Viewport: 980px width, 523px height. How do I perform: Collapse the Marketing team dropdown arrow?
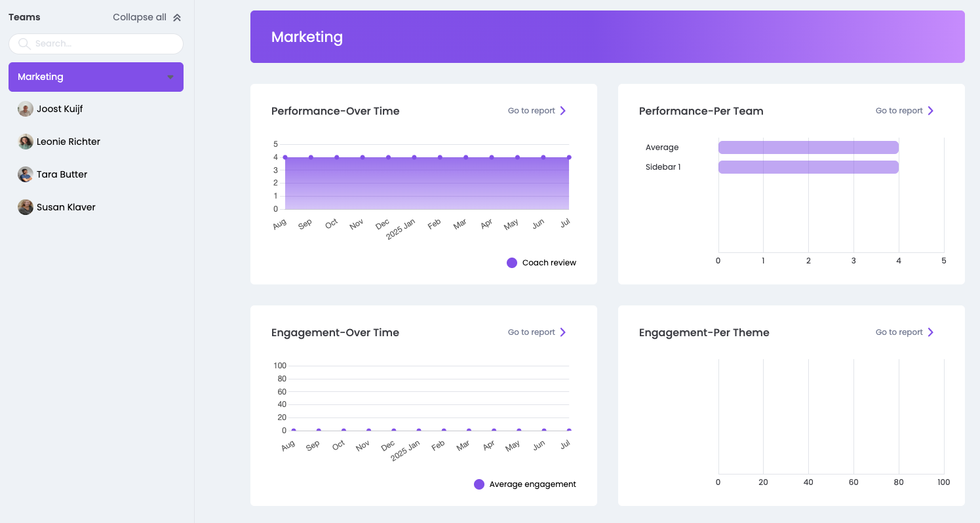point(170,77)
